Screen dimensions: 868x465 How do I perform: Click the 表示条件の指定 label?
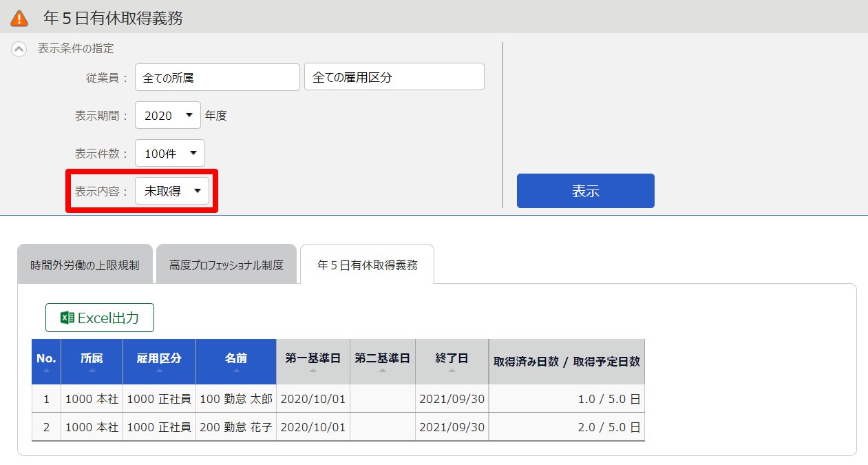pos(76,49)
